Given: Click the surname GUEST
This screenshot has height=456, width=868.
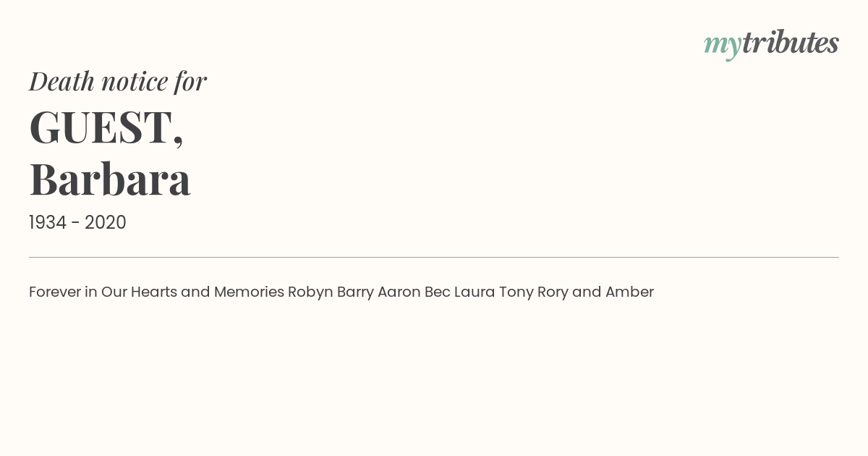Looking at the screenshot, I should click(106, 127).
